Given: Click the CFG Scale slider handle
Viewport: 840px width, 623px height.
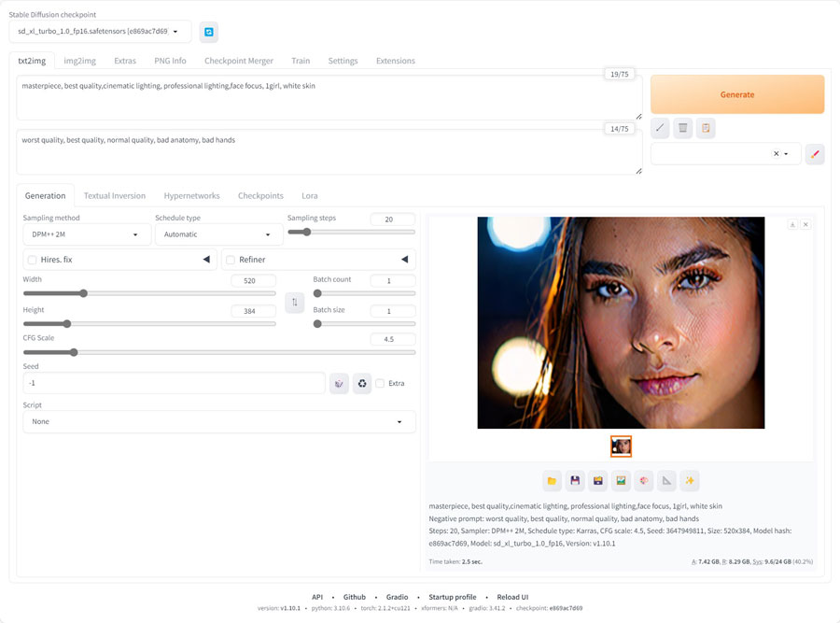Looking at the screenshot, I should point(74,352).
